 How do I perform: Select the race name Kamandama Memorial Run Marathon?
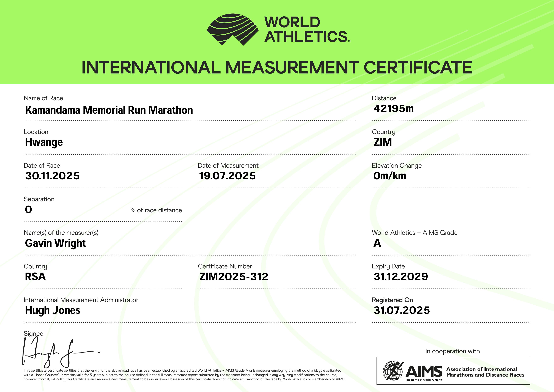(x=109, y=110)
